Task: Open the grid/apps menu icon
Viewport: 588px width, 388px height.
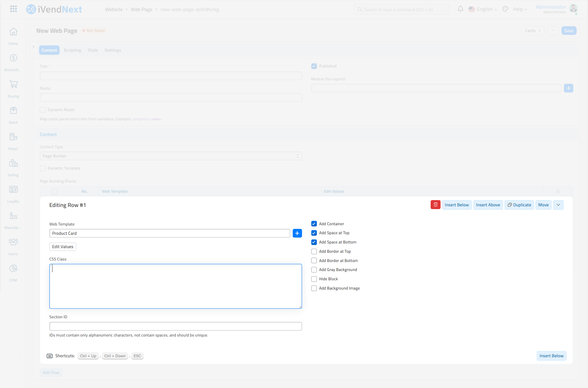Action: (x=13, y=9)
